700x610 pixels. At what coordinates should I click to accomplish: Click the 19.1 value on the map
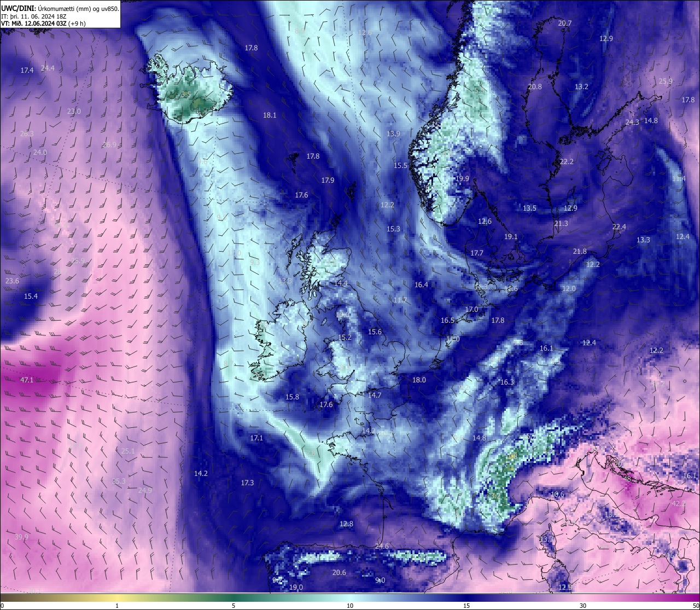[511, 236]
